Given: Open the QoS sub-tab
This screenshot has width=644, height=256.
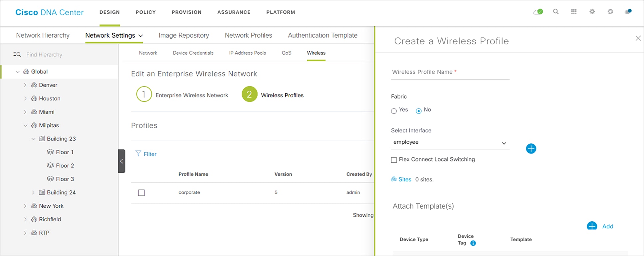Looking at the screenshot, I should (286, 53).
